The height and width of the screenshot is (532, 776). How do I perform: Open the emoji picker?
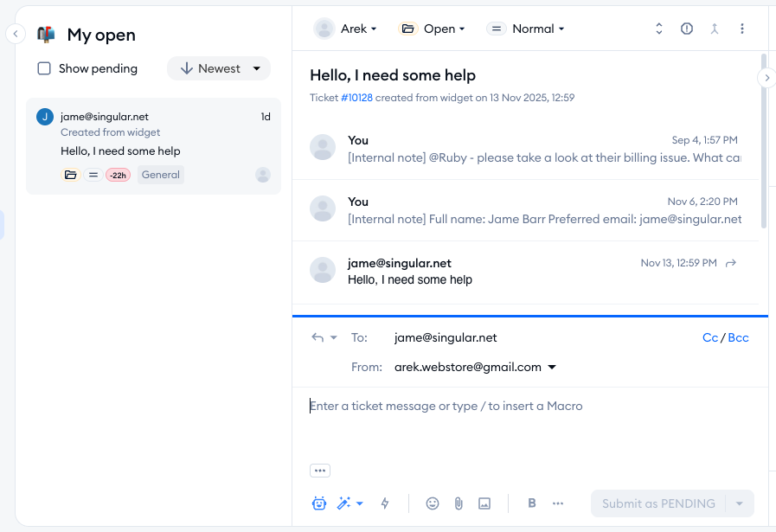[x=433, y=503]
